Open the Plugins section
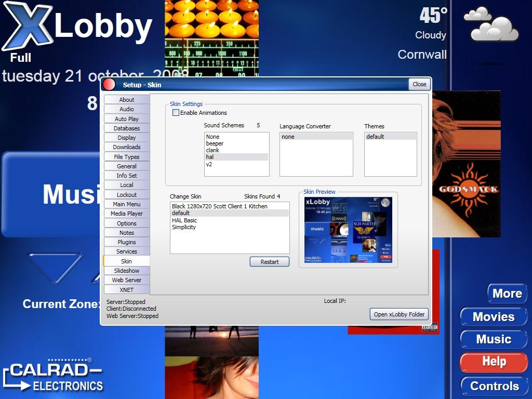The width and height of the screenshot is (532, 399). [127, 242]
